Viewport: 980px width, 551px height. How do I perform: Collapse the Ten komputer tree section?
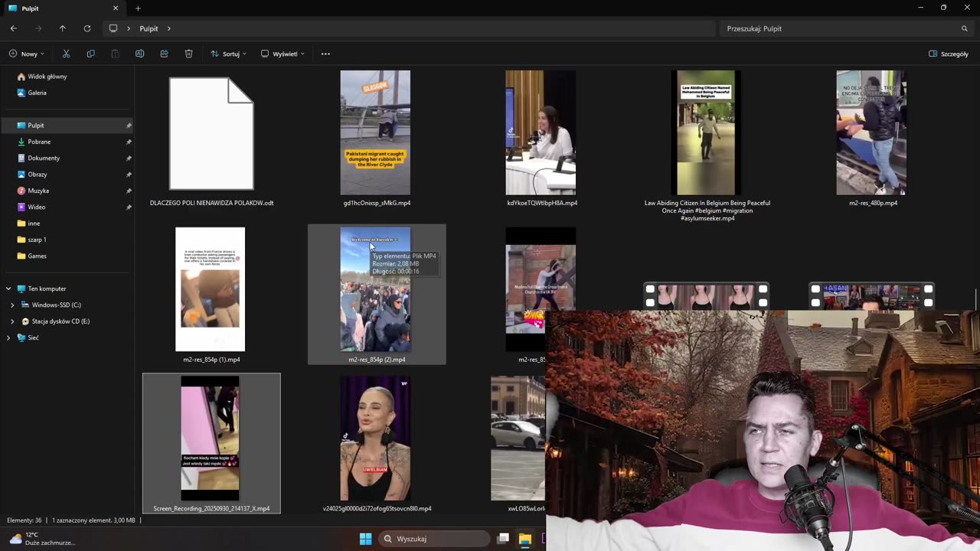pyautogui.click(x=8, y=289)
